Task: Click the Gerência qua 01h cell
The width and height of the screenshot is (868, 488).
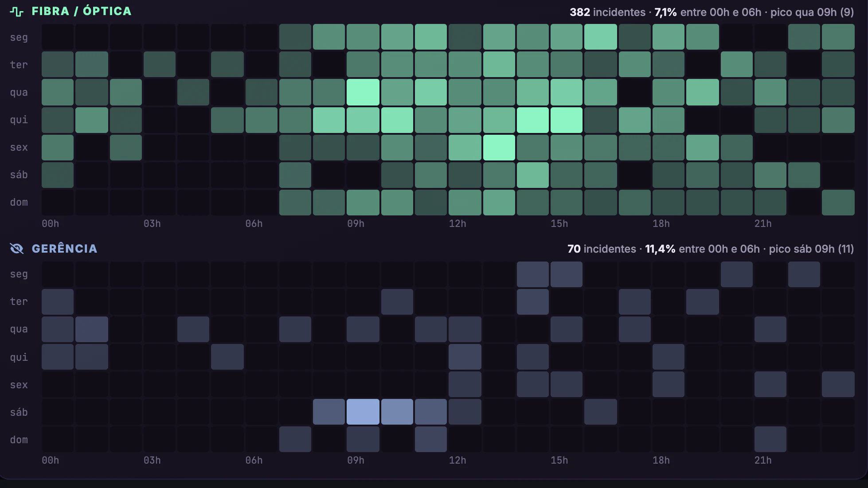Action: (92, 329)
